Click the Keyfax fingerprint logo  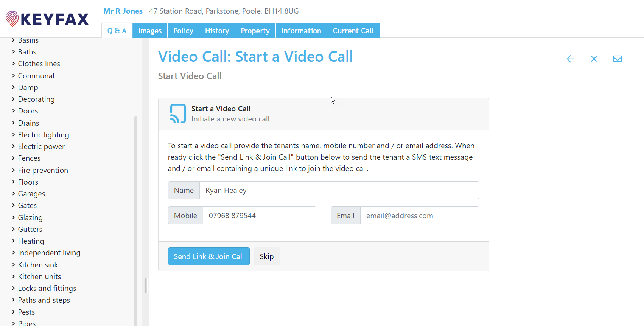12,19
